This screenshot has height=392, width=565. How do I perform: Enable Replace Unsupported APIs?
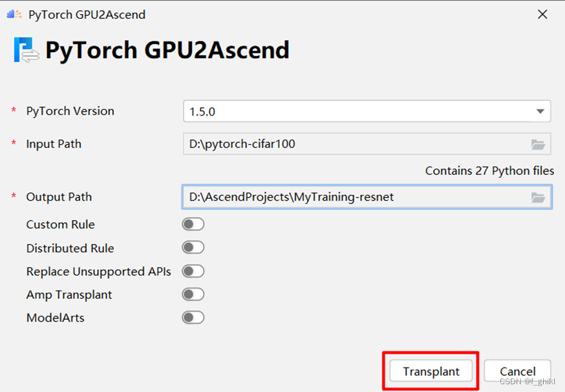[193, 271]
